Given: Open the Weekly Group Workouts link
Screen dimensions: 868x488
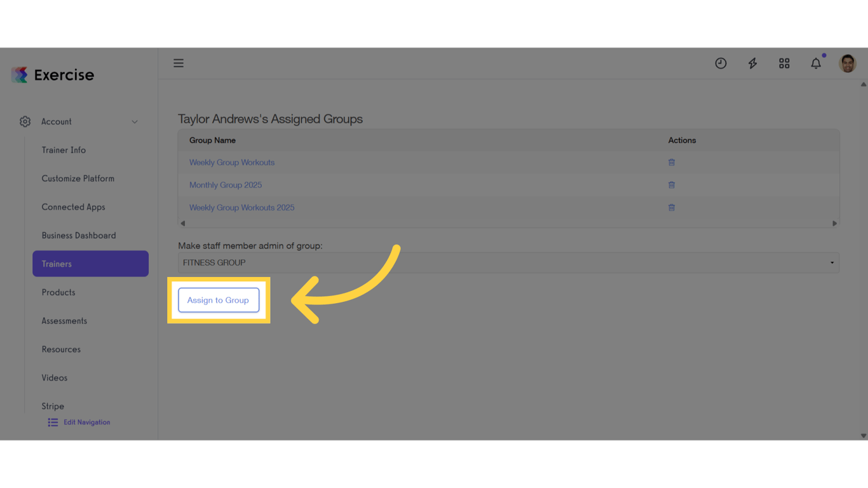Looking at the screenshot, I should (x=231, y=162).
